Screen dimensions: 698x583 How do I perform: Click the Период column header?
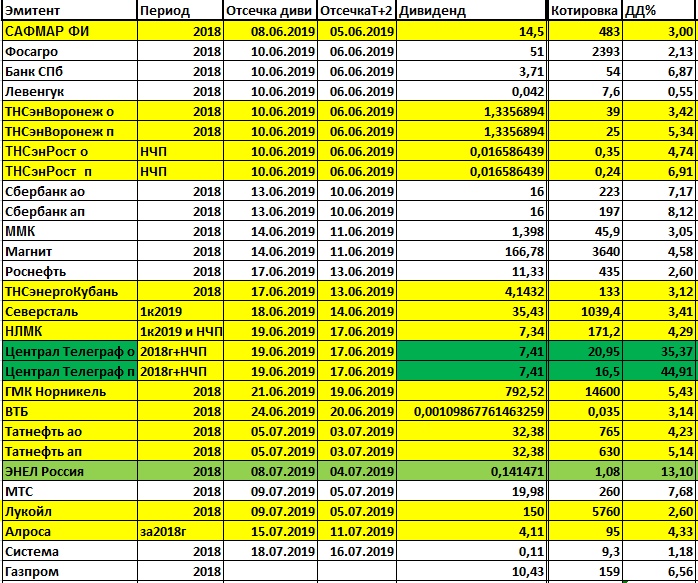click(x=180, y=11)
